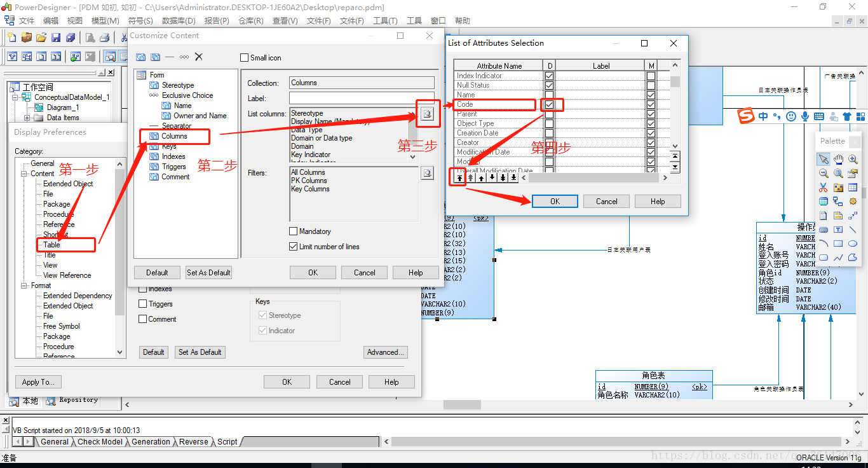Viewport: 868px width, 468px height.
Task: Select the Table tool in Palette
Action: [x=853, y=188]
